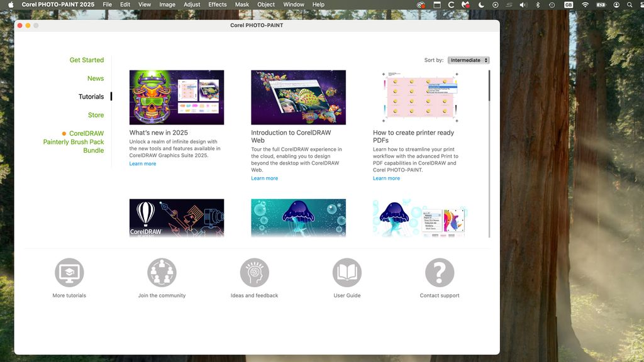This screenshot has width=644, height=362.
Task: Open the Mask menu
Action: (241, 5)
